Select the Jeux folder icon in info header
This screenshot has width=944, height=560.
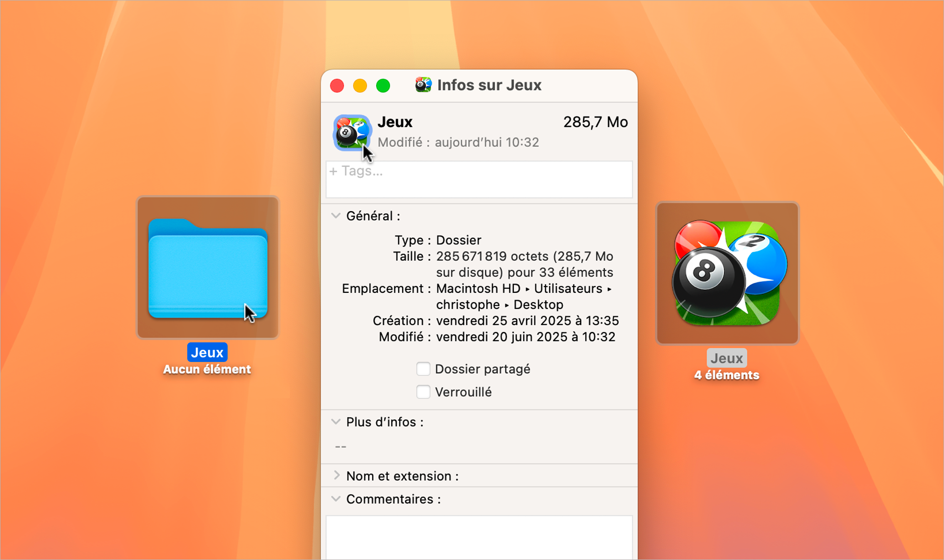[x=352, y=133]
